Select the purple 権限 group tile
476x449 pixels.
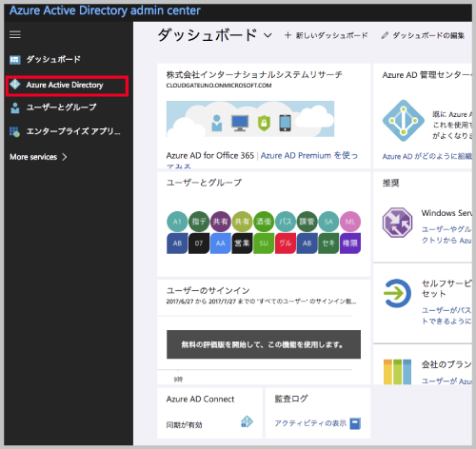pos(350,244)
